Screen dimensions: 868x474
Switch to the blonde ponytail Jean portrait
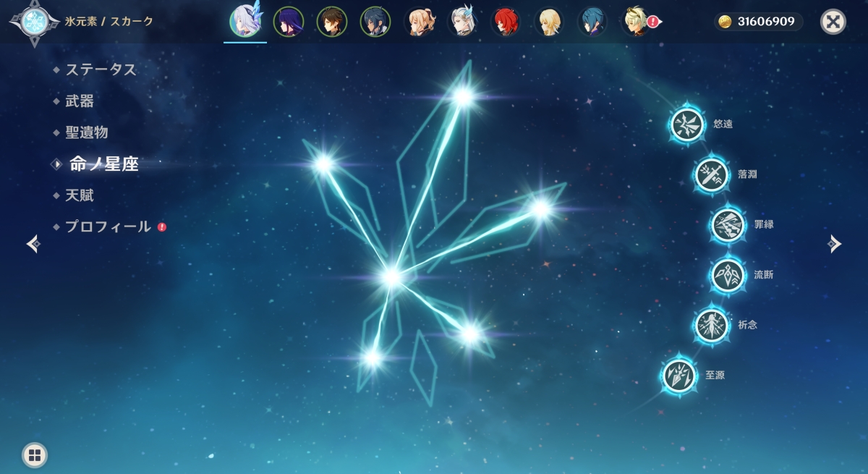pyautogui.click(x=419, y=22)
